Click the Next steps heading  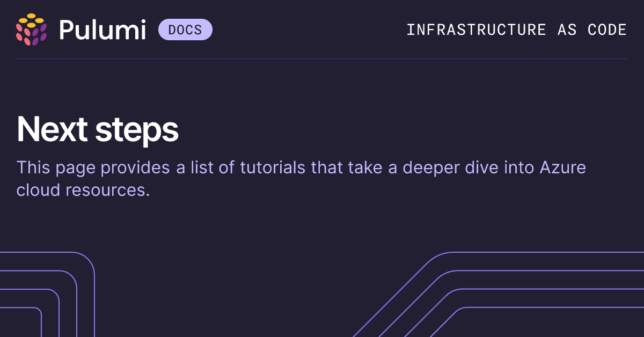tap(98, 129)
